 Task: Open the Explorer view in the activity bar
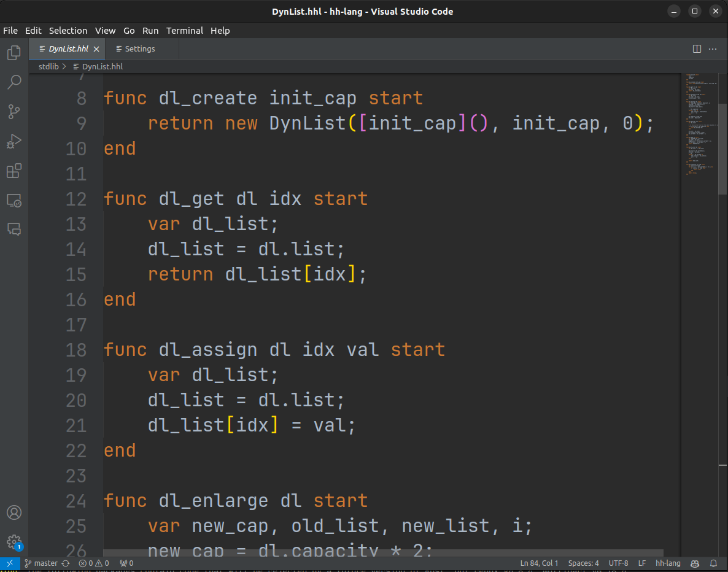14,52
